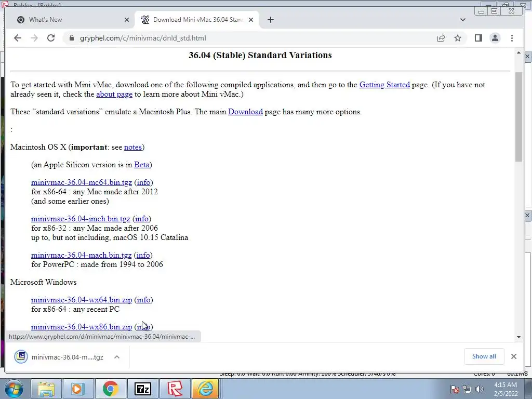Download minivmac-36.04-wx86.bin.zip
Screen dimensions: 532x399
pyautogui.click(x=82, y=327)
